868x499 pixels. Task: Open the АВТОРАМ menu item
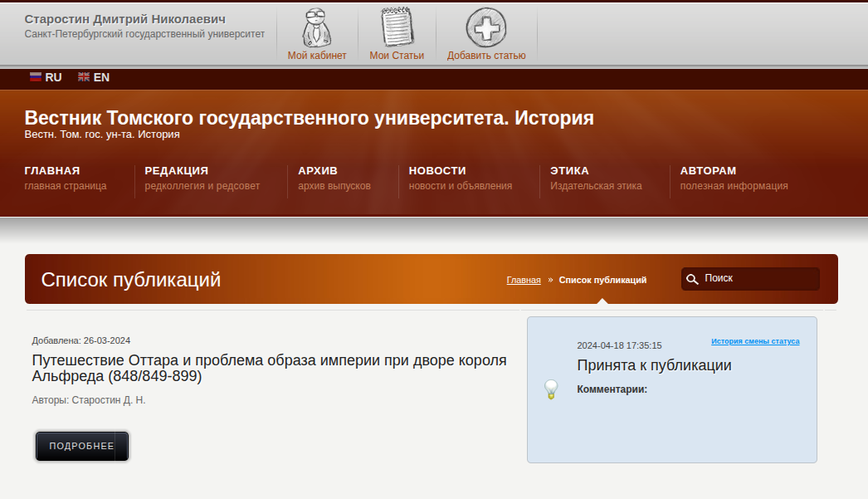pos(708,171)
